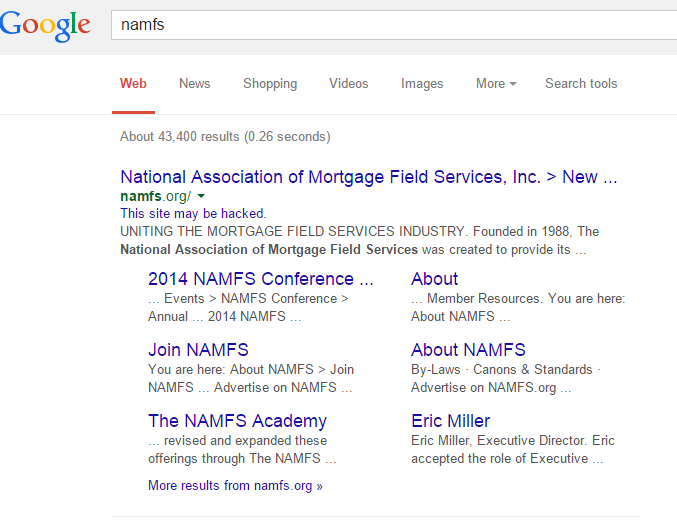Switch to the News tab
The width and height of the screenshot is (677, 525).
195,83
